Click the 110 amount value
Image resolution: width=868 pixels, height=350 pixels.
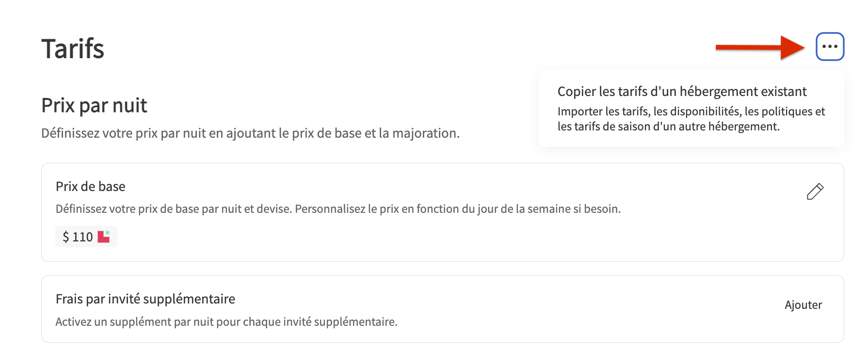pyautogui.click(x=82, y=237)
